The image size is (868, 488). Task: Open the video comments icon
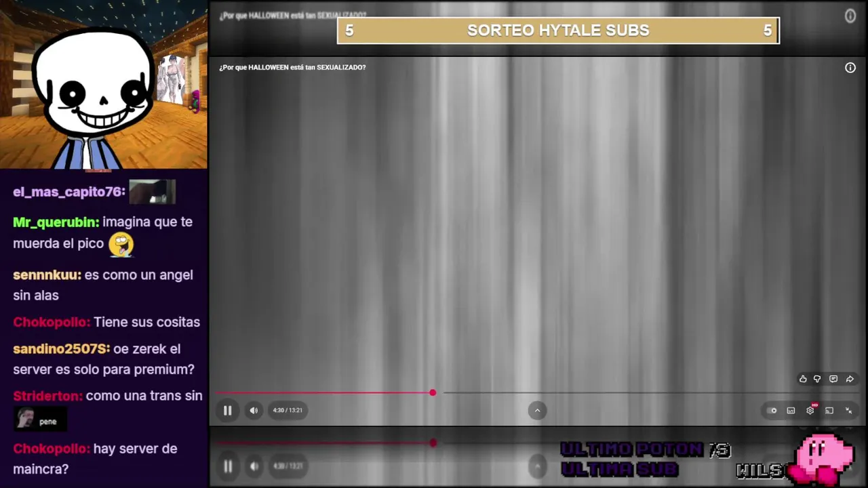(x=833, y=379)
